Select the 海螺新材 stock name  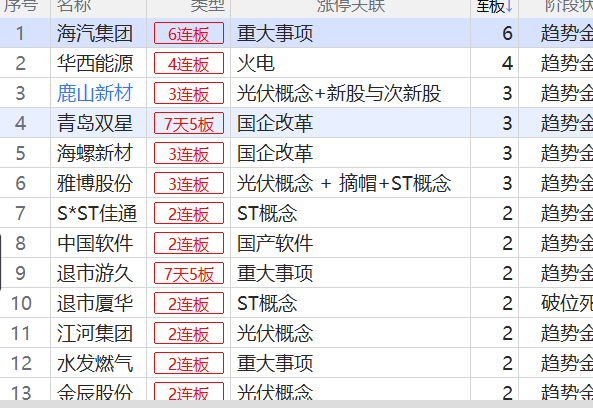click(x=95, y=153)
